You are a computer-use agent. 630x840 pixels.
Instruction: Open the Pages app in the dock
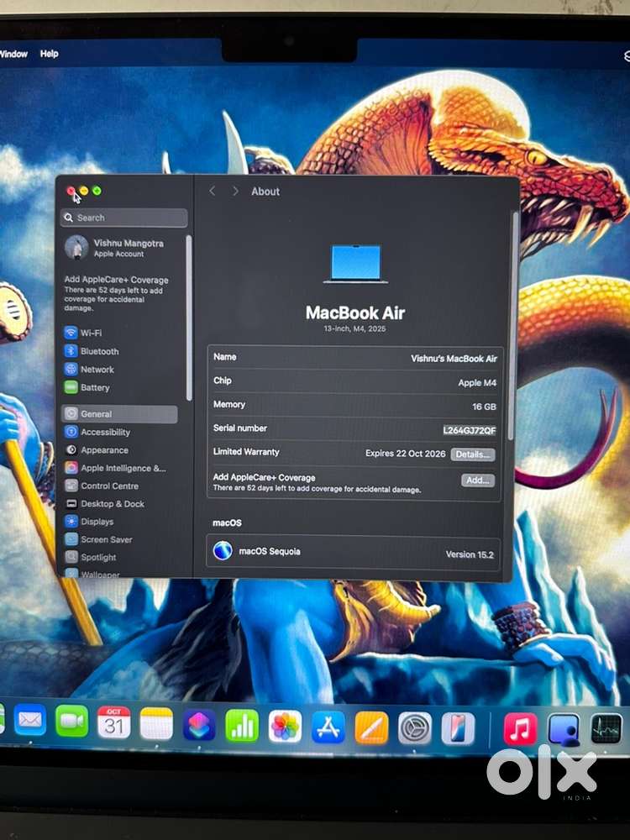371,727
